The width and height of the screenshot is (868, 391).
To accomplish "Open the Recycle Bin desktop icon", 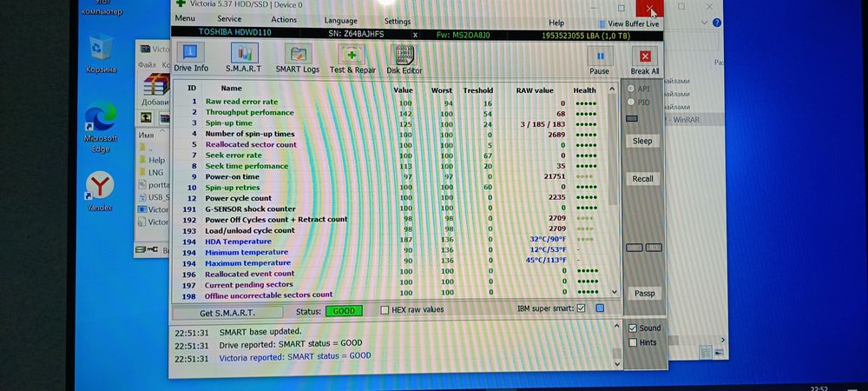I will [x=102, y=53].
